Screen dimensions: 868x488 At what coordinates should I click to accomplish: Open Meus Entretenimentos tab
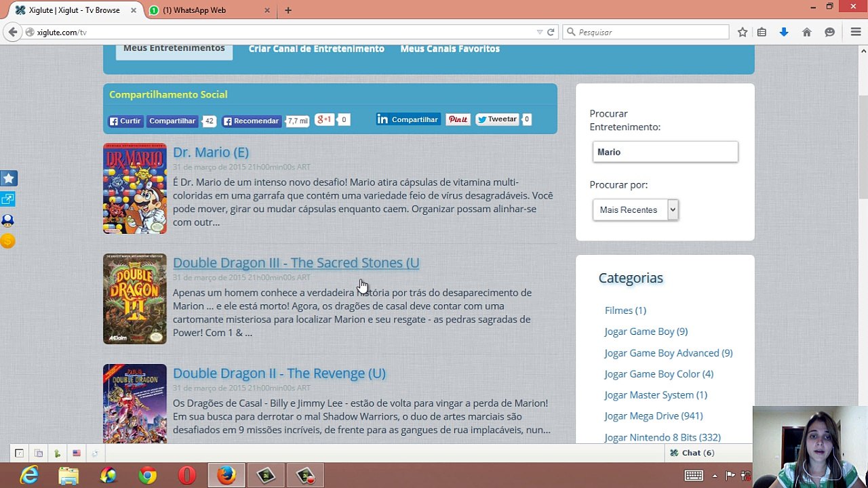pyautogui.click(x=174, y=49)
